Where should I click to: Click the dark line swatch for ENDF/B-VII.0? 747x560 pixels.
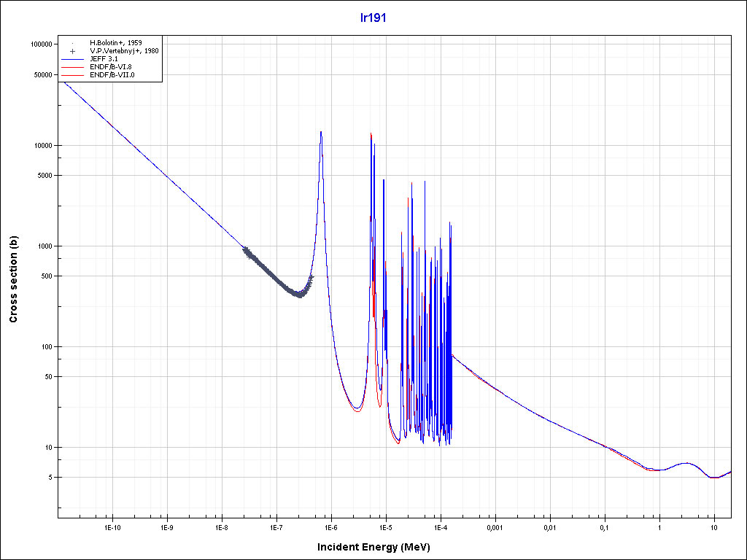[73, 75]
